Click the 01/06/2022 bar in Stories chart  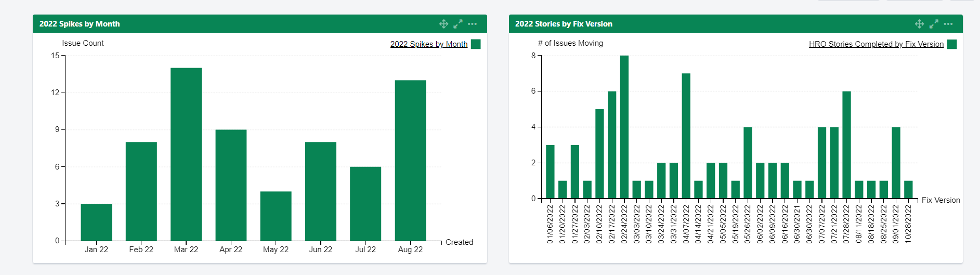coord(550,172)
